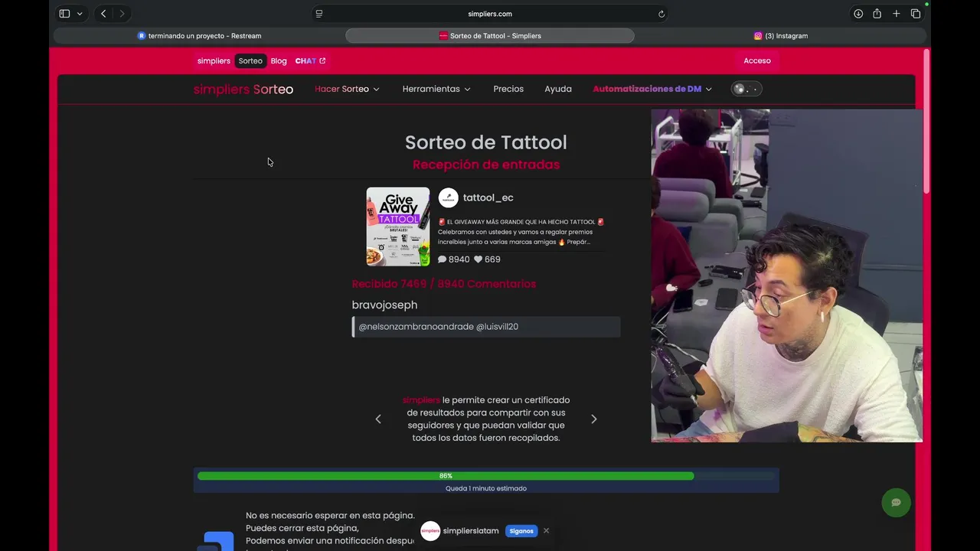Click 'Recepción de entradas' subtitle
Screen dimensions: 980x551
pyautogui.click(x=486, y=165)
